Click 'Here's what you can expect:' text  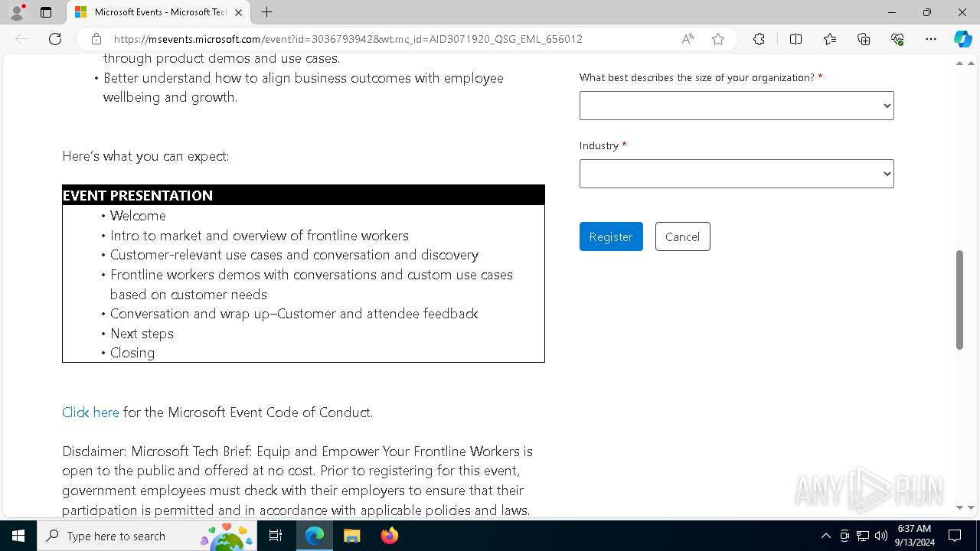click(x=145, y=156)
